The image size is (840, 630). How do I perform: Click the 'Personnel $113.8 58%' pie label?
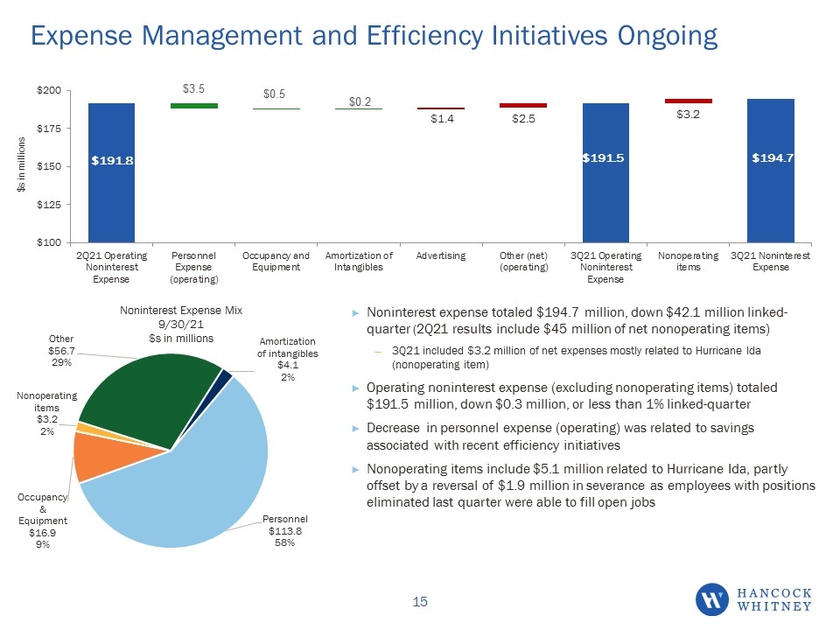285,531
